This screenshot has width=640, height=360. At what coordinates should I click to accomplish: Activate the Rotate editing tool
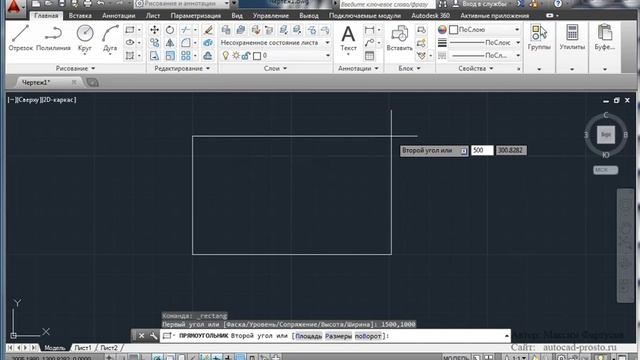tap(170, 30)
